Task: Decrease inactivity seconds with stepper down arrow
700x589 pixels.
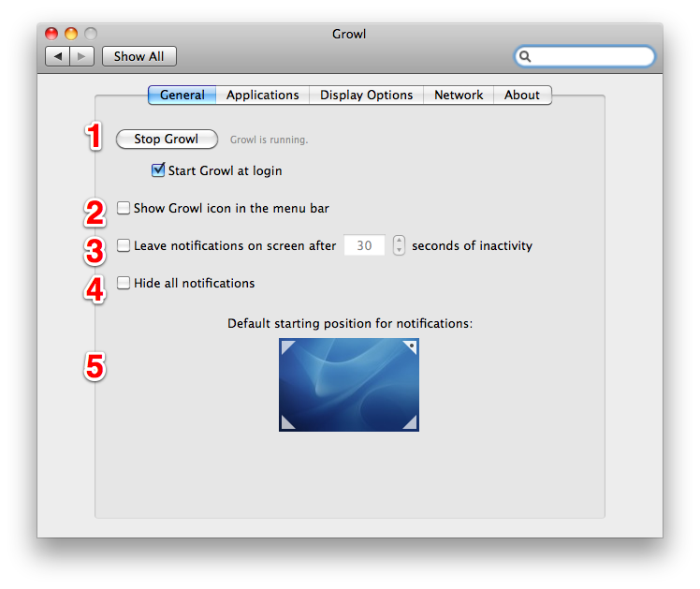Action: (x=400, y=251)
